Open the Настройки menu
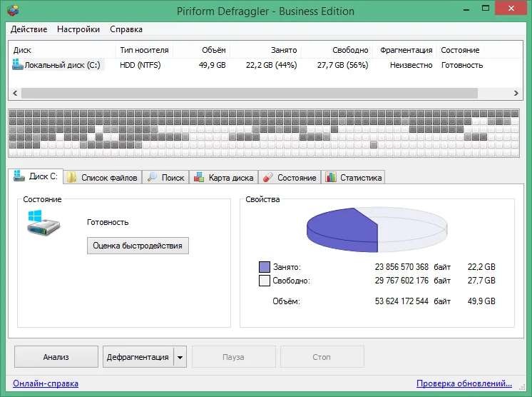Screen dimensions: 532x397 pos(78,29)
